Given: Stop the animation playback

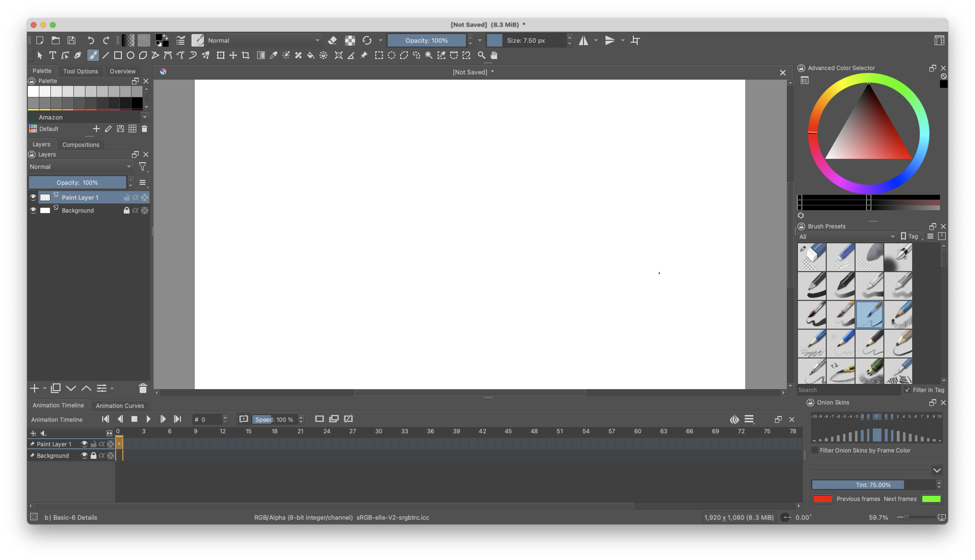Looking at the screenshot, I should [134, 419].
